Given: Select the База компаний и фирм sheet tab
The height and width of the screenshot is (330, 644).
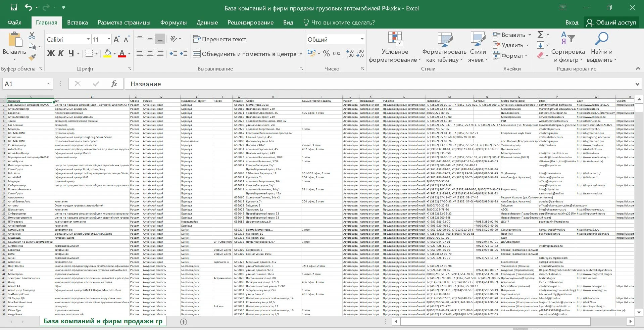Looking at the screenshot, I should pyautogui.click(x=103, y=321).
